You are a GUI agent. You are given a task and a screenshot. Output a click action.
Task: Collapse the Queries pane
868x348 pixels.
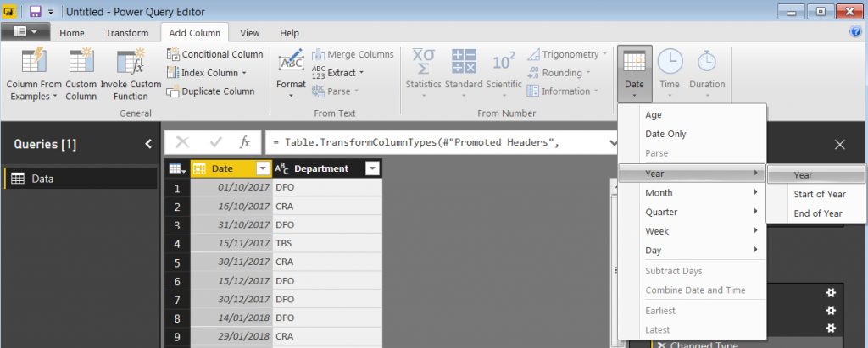[148, 144]
